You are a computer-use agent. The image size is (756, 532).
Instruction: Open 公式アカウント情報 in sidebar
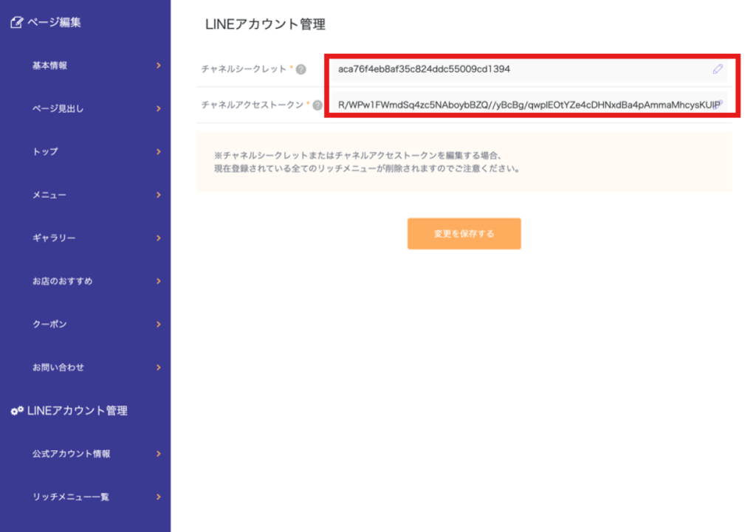point(71,454)
